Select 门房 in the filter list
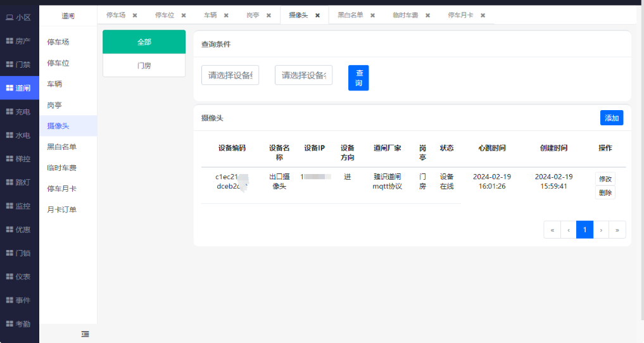The height and width of the screenshot is (343, 644). pyautogui.click(x=144, y=65)
